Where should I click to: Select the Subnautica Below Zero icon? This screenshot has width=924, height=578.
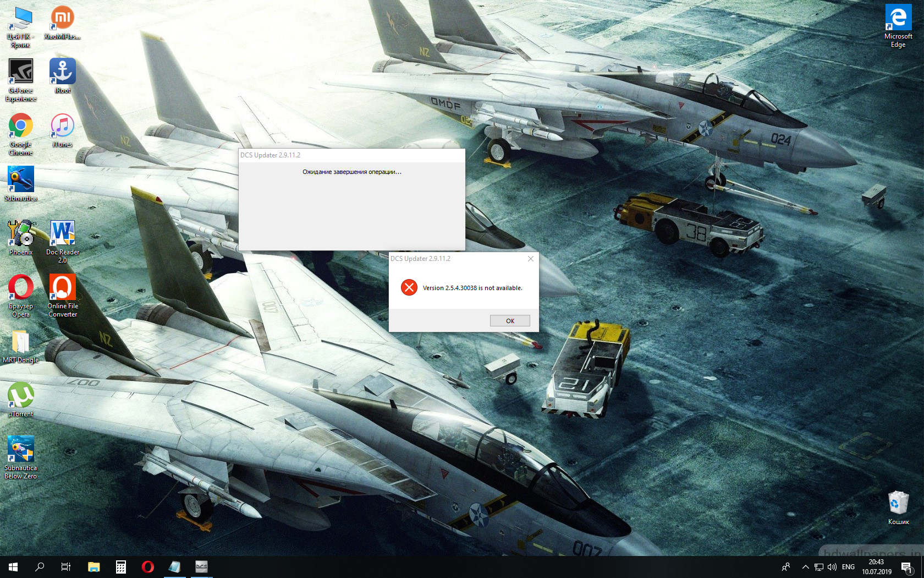point(21,457)
